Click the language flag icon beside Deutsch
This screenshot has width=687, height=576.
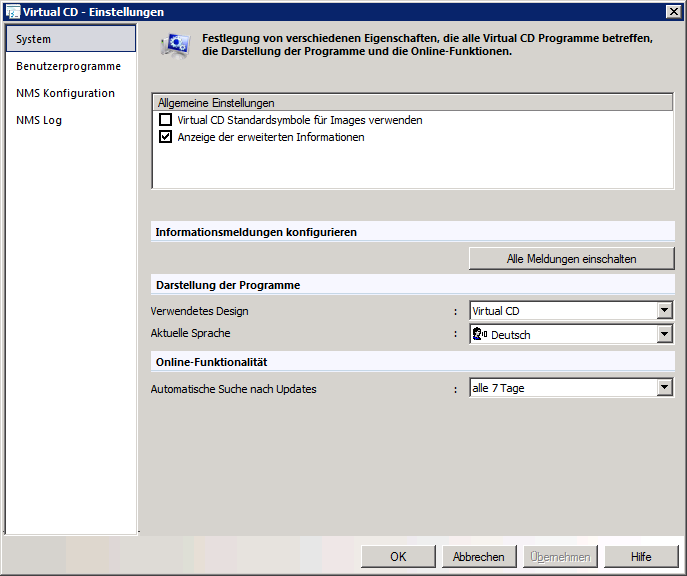(x=480, y=335)
